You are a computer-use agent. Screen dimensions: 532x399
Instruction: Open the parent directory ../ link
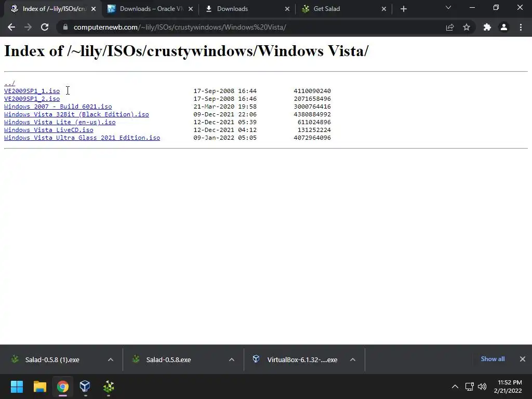point(9,83)
